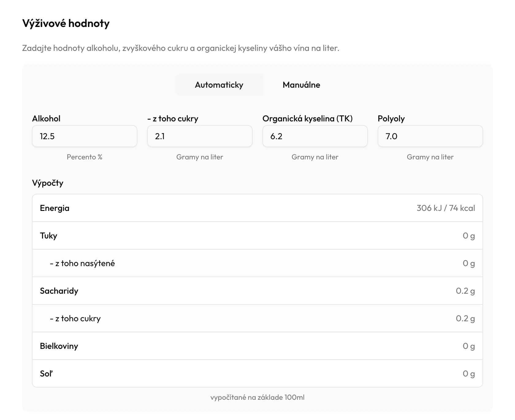Click the Sacharidy value 0.2 g

(465, 291)
